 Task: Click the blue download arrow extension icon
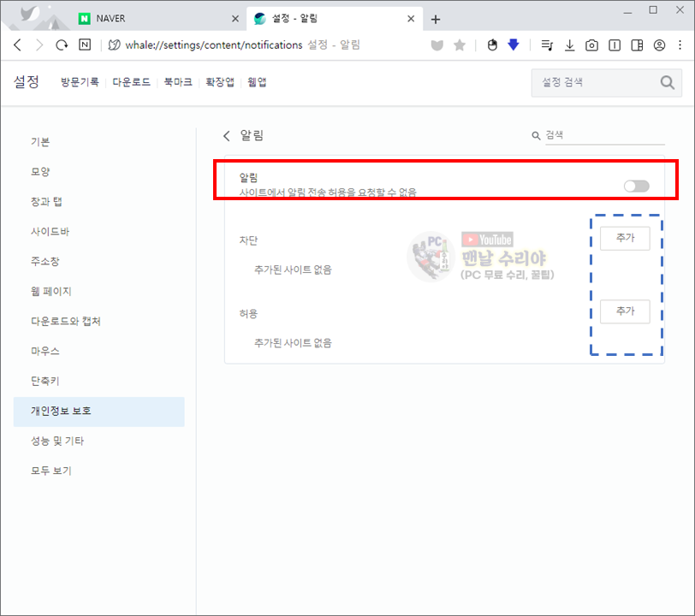click(514, 44)
